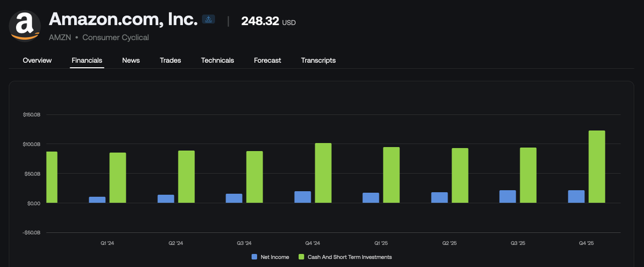
Task: Click the Q4 '24 Net Income bar
Action: [303, 197]
